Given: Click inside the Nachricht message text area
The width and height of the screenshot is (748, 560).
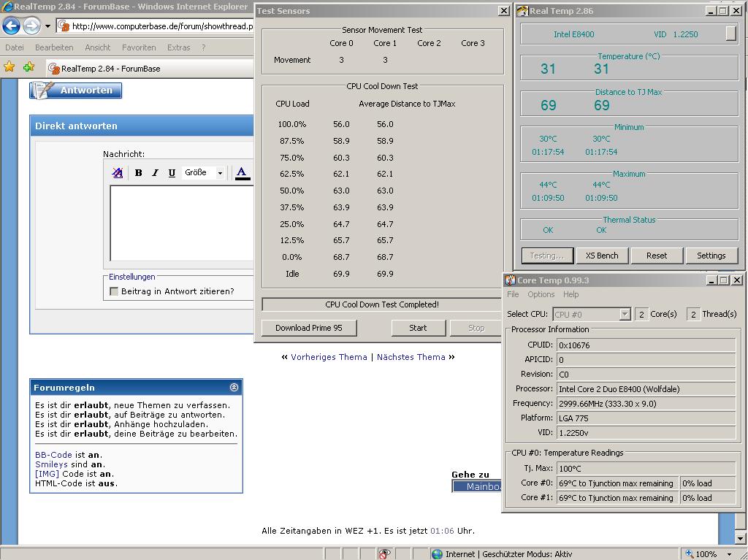Looking at the screenshot, I should click(x=182, y=223).
